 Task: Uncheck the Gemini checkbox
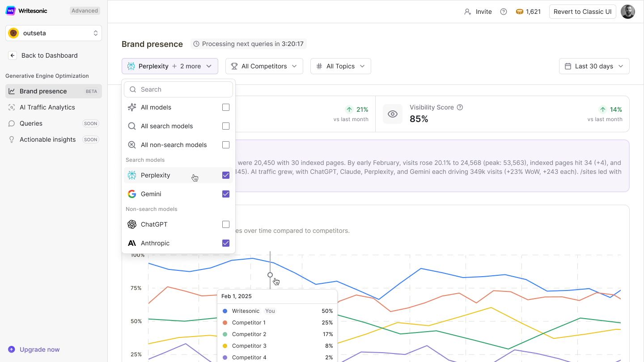[226, 194]
